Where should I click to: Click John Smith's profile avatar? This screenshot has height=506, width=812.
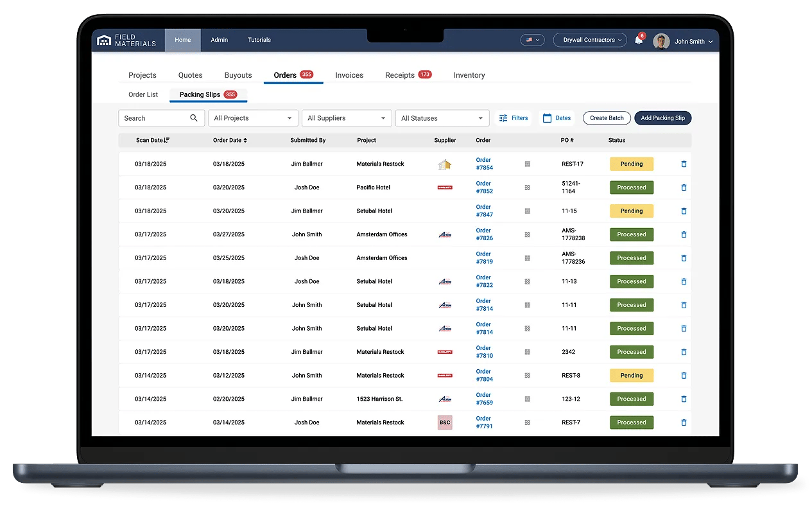point(661,41)
